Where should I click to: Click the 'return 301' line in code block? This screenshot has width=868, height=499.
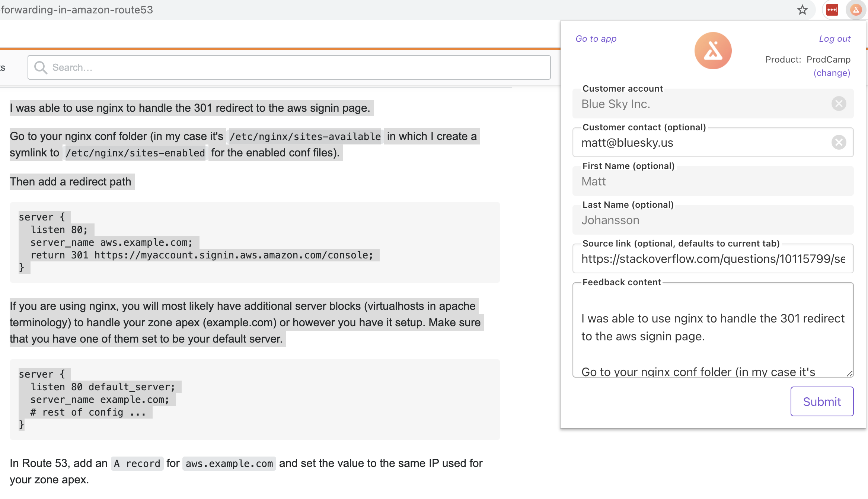point(202,255)
